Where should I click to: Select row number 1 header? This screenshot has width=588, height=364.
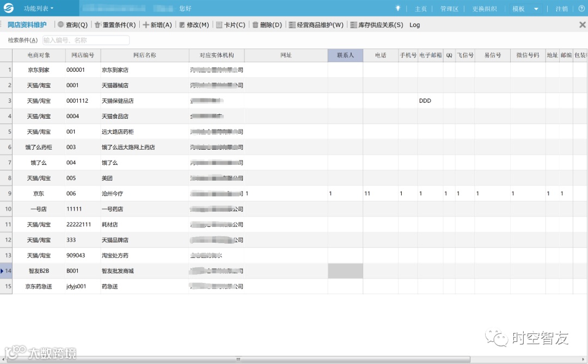click(7, 70)
